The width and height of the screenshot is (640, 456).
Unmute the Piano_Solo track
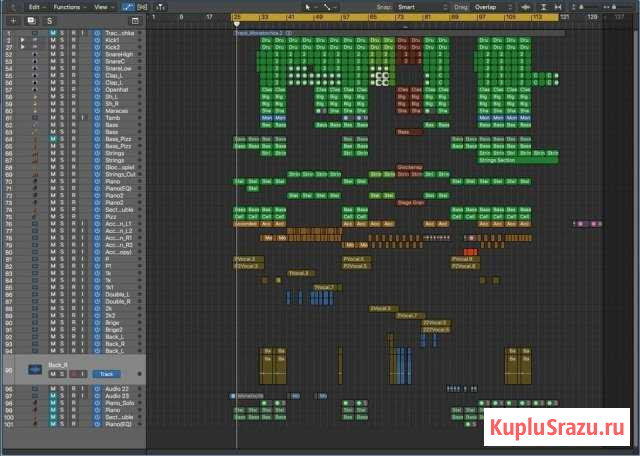(53, 403)
